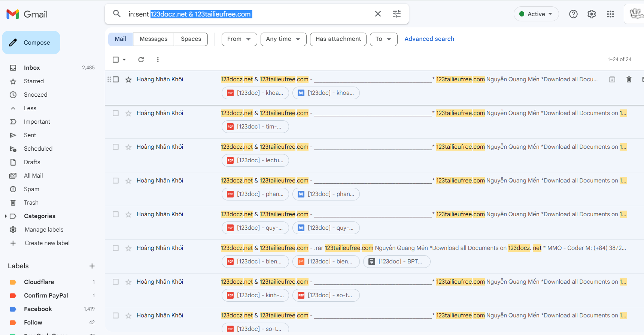
Task: Switch to the Mail tab
Action: (x=121, y=39)
